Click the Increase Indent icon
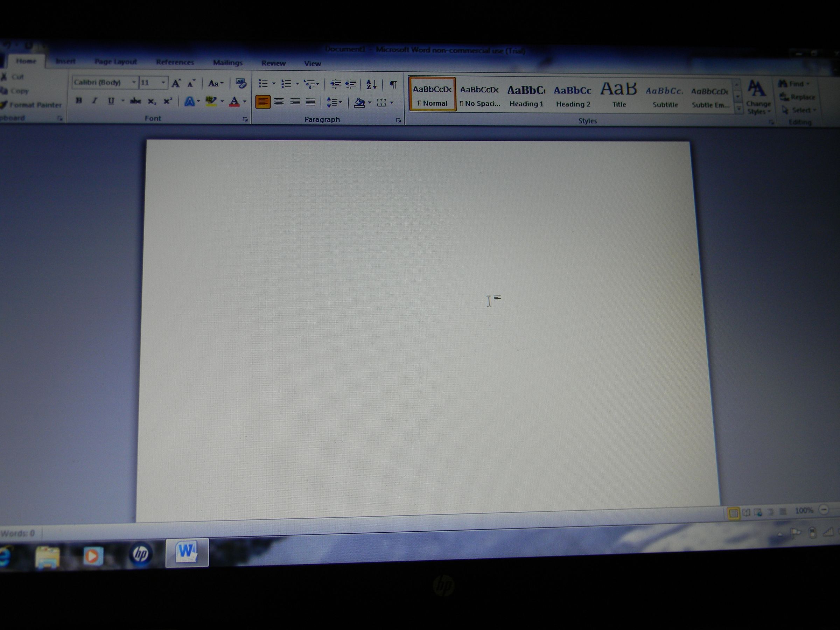Screen dimensions: 840x630 [350, 84]
